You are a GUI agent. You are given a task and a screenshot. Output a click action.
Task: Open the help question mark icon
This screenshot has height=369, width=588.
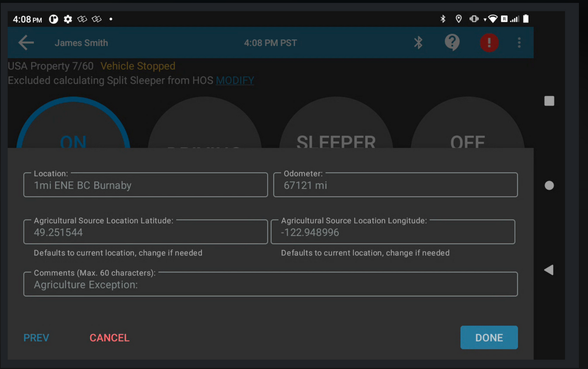[x=452, y=43]
